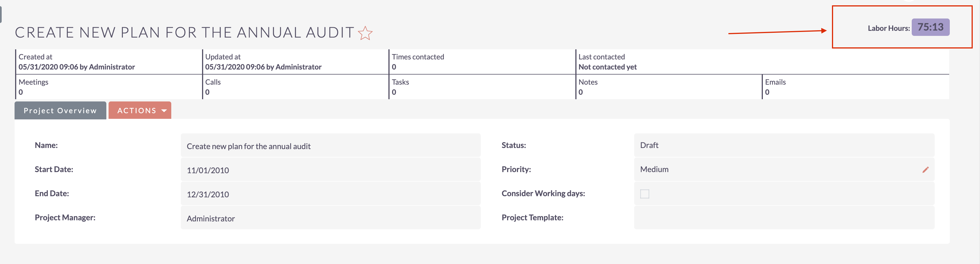Select the Labor Hours 75:13 badge

pos(930,27)
